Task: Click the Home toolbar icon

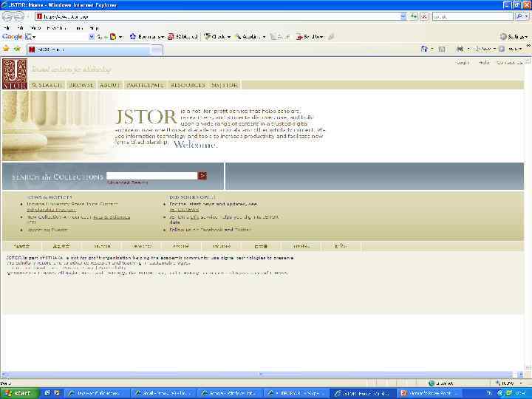Action: pos(424,50)
